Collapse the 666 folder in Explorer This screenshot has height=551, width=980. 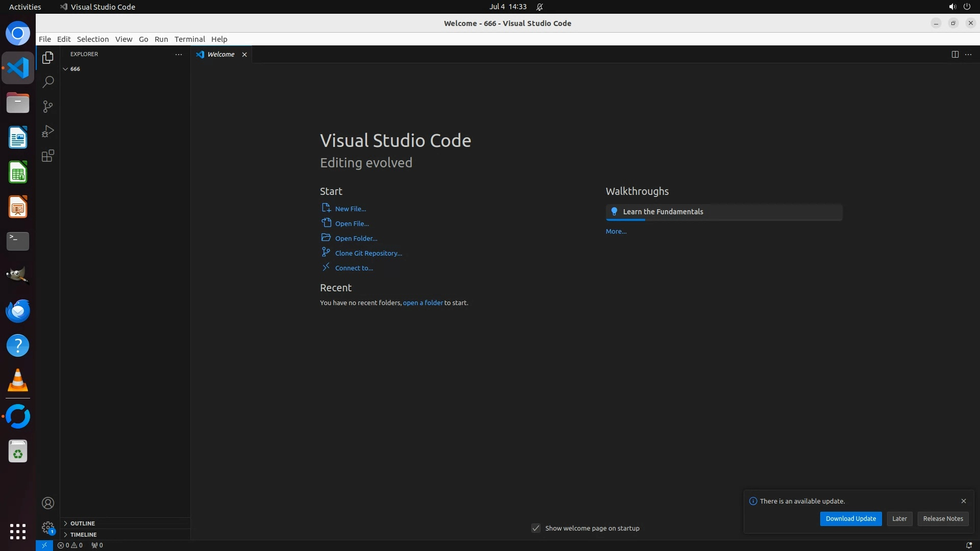(x=66, y=69)
